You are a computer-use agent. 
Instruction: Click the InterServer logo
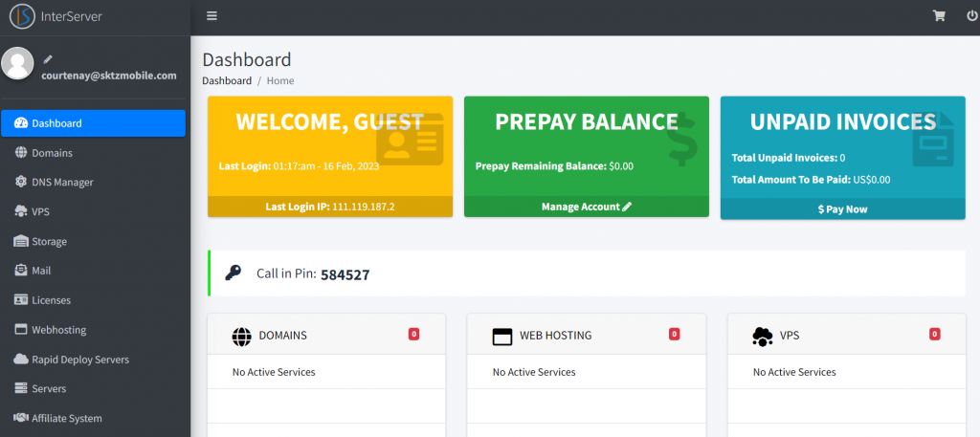pyautogui.click(x=56, y=17)
